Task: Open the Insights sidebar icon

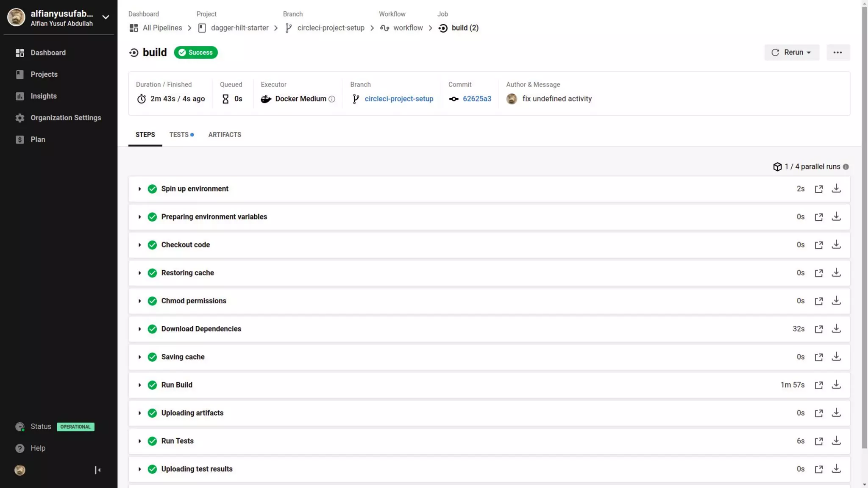Action: [x=19, y=96]
